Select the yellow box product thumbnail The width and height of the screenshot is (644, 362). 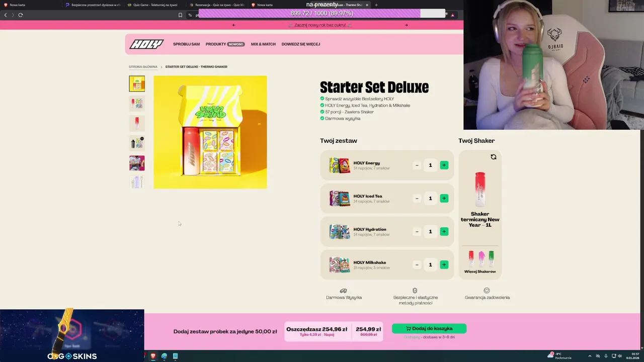click(137, 83)
